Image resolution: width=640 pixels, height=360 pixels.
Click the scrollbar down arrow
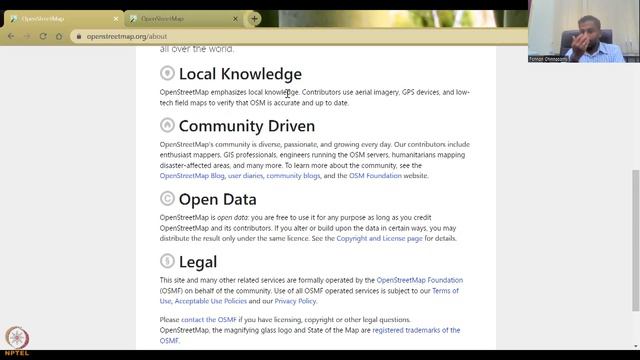coord(636,346)
